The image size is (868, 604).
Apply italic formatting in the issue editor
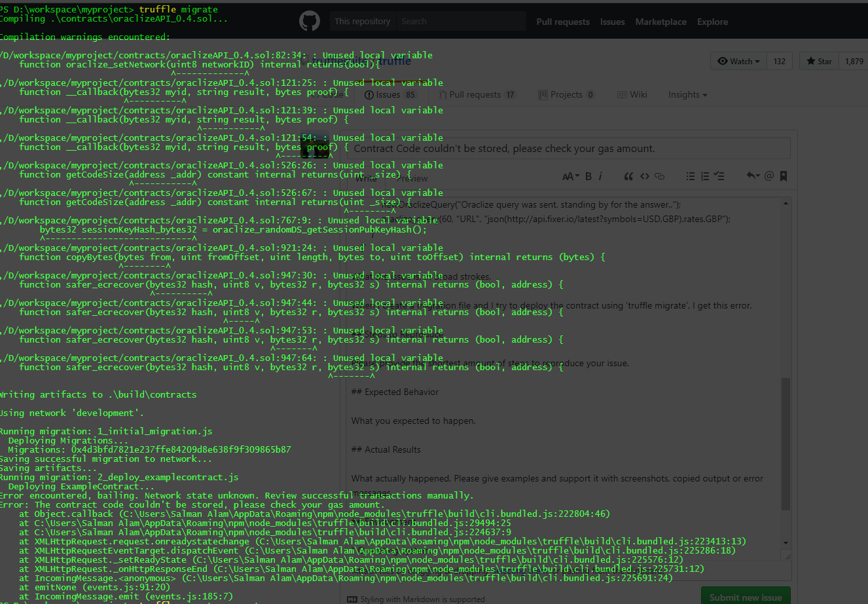tap(600, 176)
